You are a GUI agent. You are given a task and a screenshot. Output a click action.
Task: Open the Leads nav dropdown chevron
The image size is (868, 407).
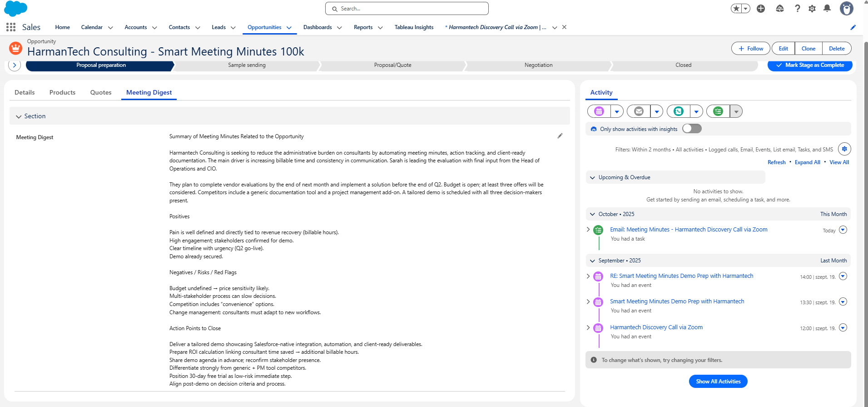tap(233, 28)
